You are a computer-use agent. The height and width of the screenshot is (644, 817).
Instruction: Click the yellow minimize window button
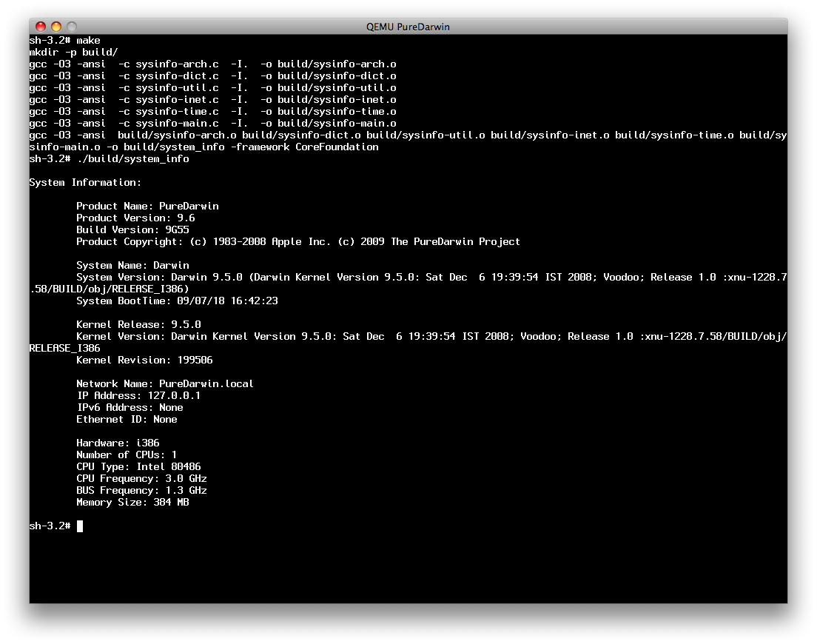tap(56, 27)
